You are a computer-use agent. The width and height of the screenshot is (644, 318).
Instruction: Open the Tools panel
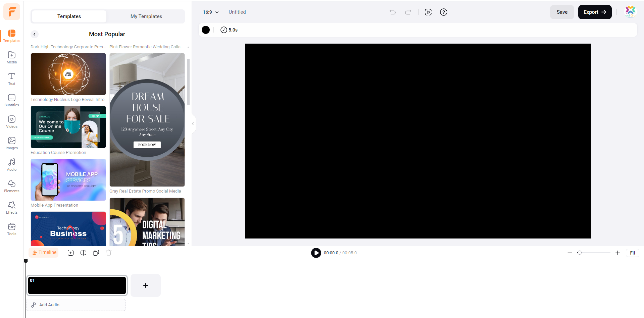[11, 229]
